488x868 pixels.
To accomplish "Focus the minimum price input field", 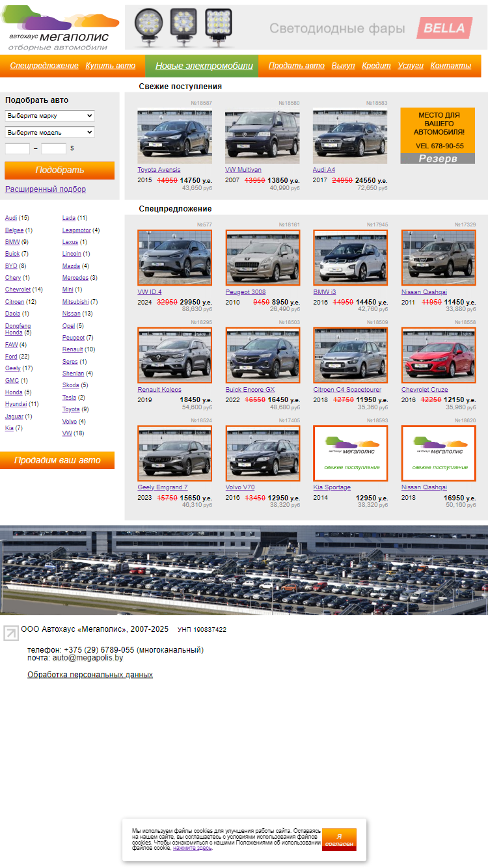I will [x=18, y=148].
